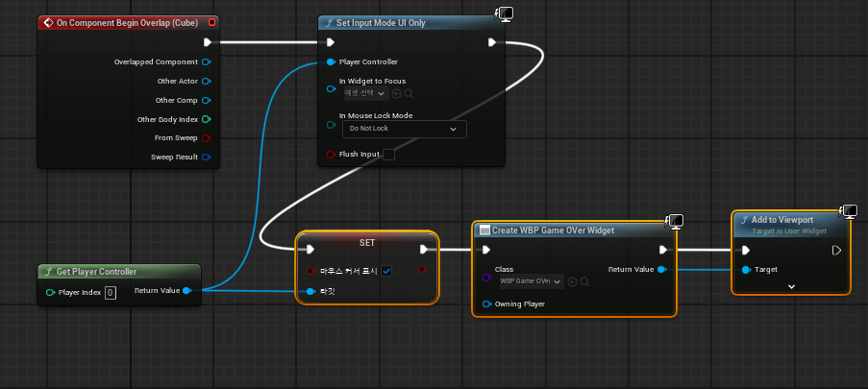The width and height of the screenshot is (868, 389).
Task: Select the Add to Viewport node title
Action: 782,220
